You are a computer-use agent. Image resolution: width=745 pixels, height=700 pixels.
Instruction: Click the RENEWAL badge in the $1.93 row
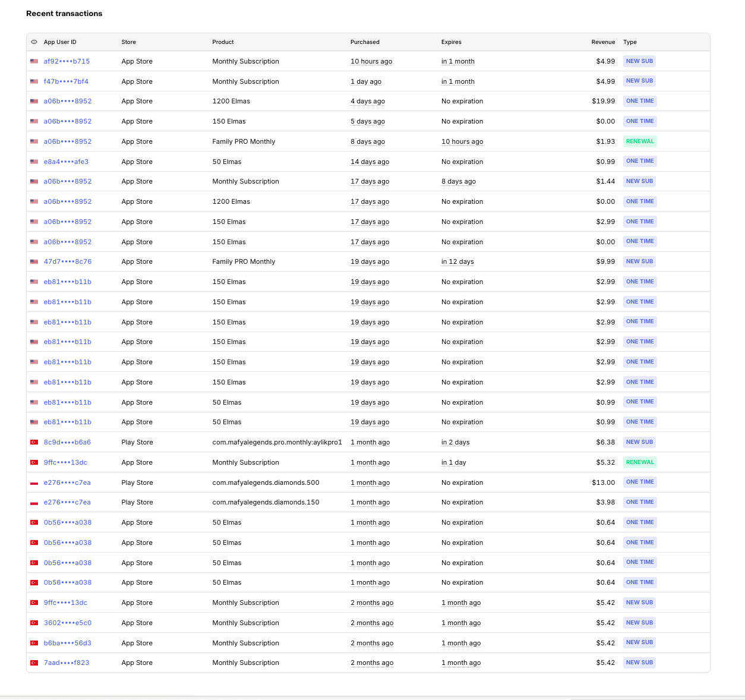(640, 141)
